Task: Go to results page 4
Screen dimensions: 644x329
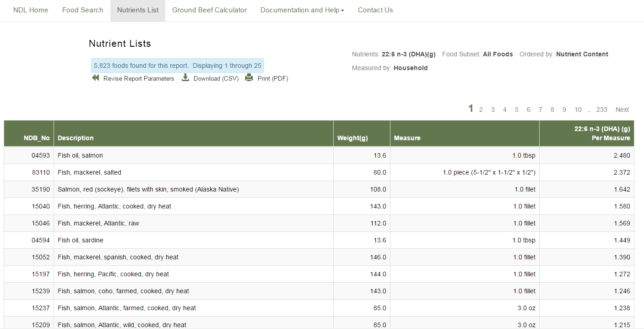Action: pos(505,110)
